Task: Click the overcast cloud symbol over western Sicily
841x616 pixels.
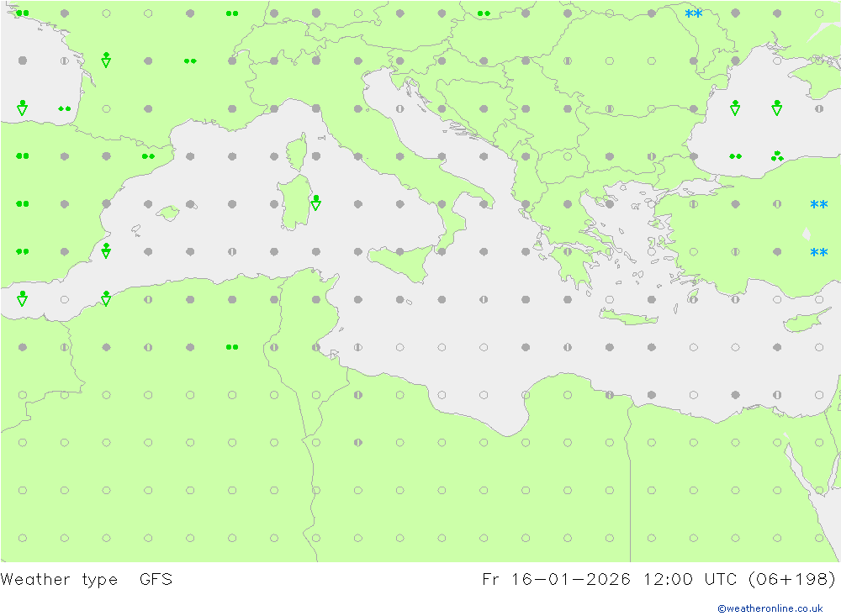Action: click(399, 251)
